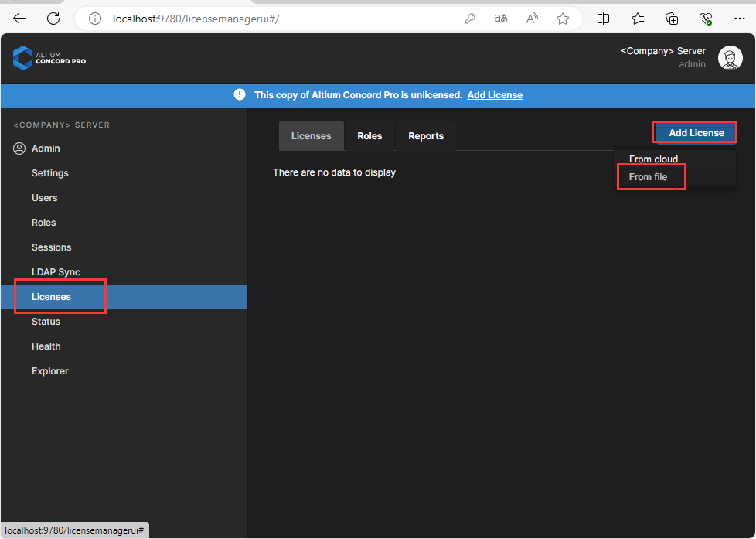View site information icon in address bar
This screenshot has height=539, width=756.
pos(95,19)
